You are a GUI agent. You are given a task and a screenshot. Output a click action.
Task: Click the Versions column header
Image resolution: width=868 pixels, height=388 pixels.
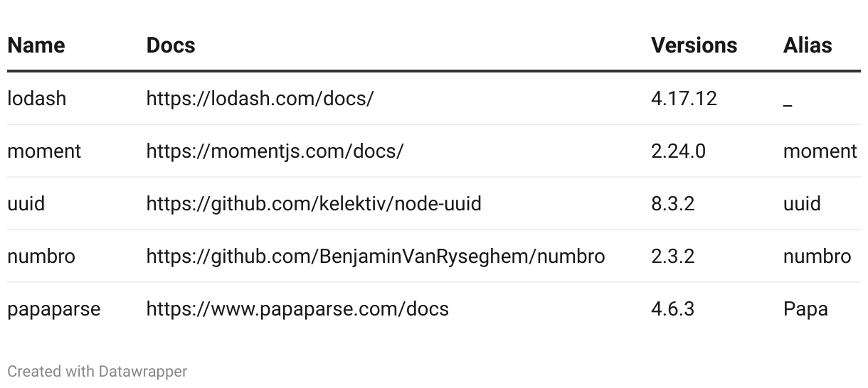point(694,45)
